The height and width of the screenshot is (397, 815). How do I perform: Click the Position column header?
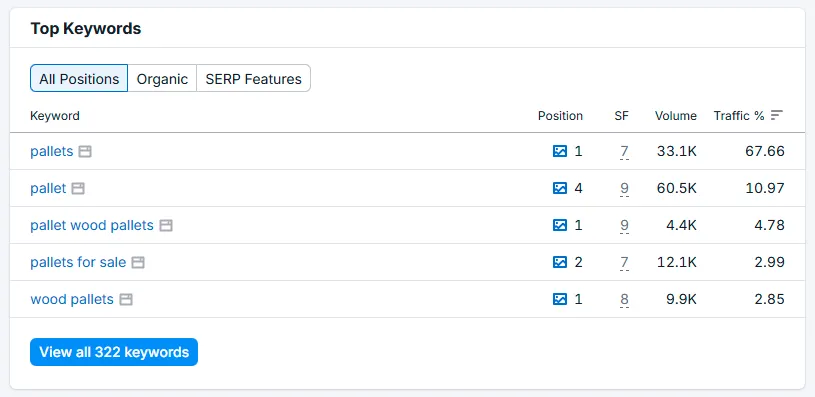(x=560, y=115)
